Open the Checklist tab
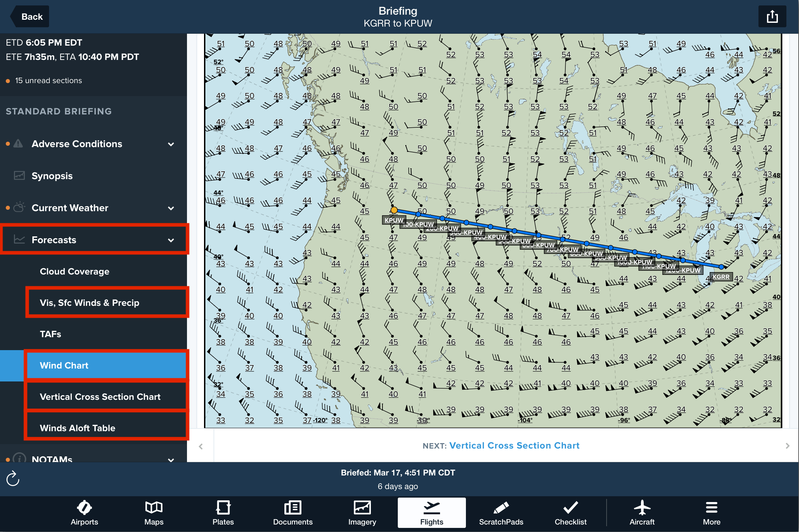Image resolution: width=799 pixels, height=532 pixels. pos(570,513)
